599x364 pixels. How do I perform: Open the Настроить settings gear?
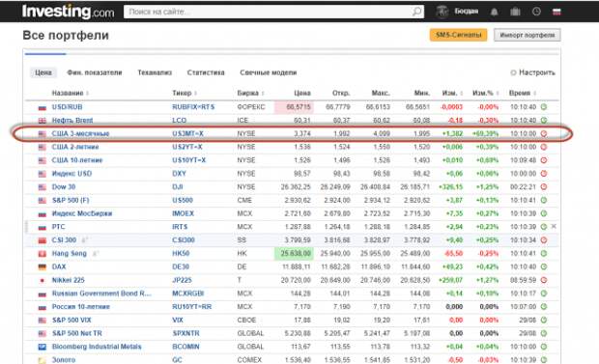513,72
